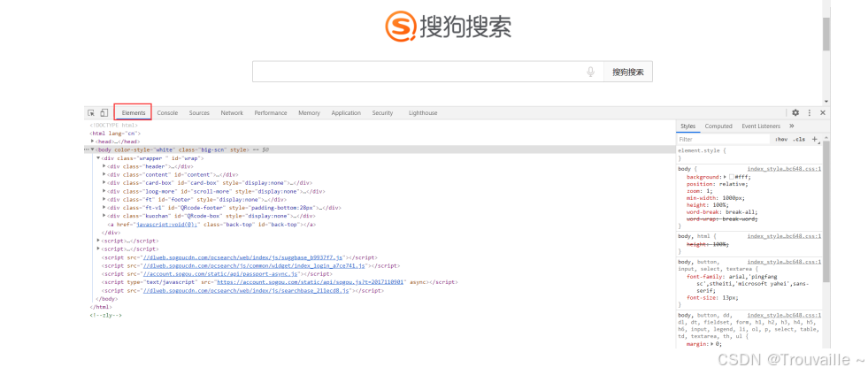
Task: Open the DevTools three-dot menu
Action: coord(810,113)
